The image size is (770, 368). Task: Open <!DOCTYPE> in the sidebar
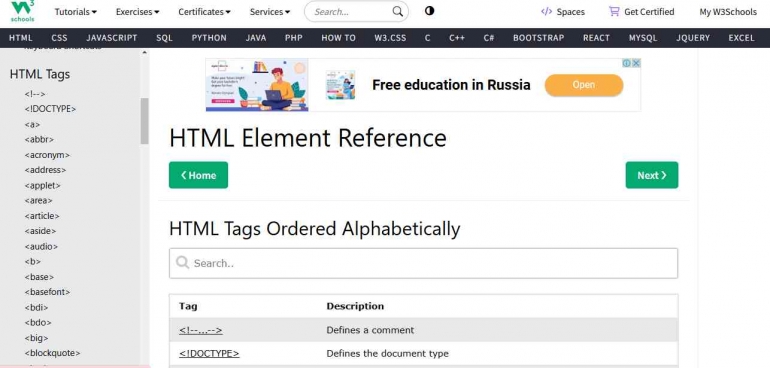[x=50, y=109]
